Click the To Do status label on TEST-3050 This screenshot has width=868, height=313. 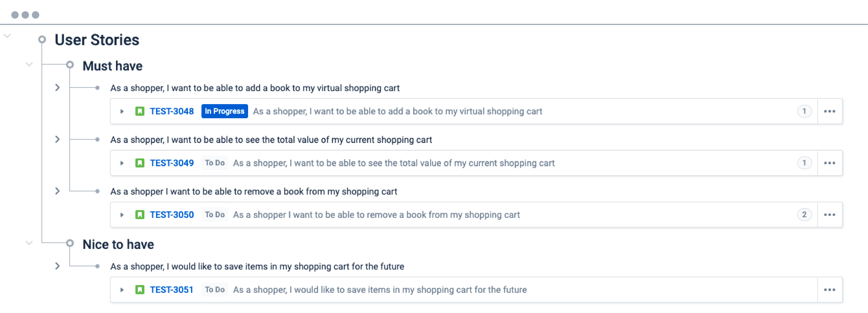[214, 214]
